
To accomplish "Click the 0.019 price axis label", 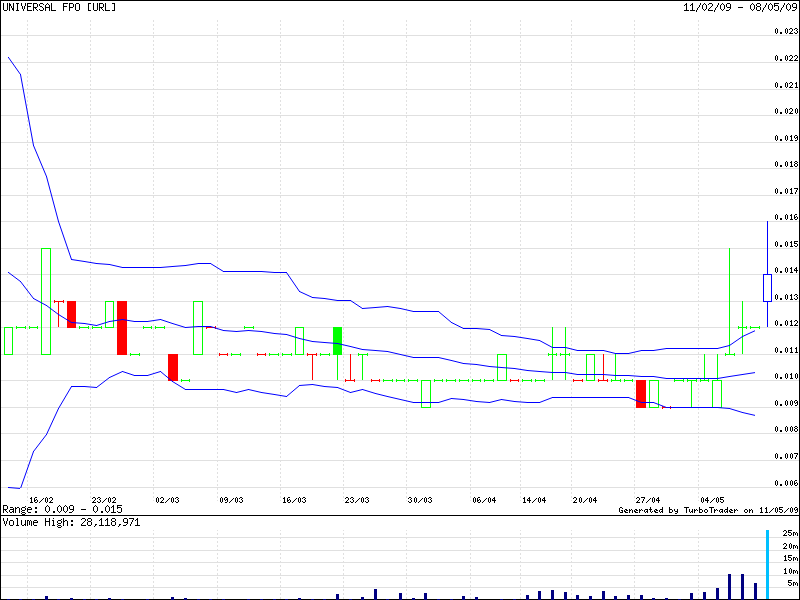I will 785,138.
